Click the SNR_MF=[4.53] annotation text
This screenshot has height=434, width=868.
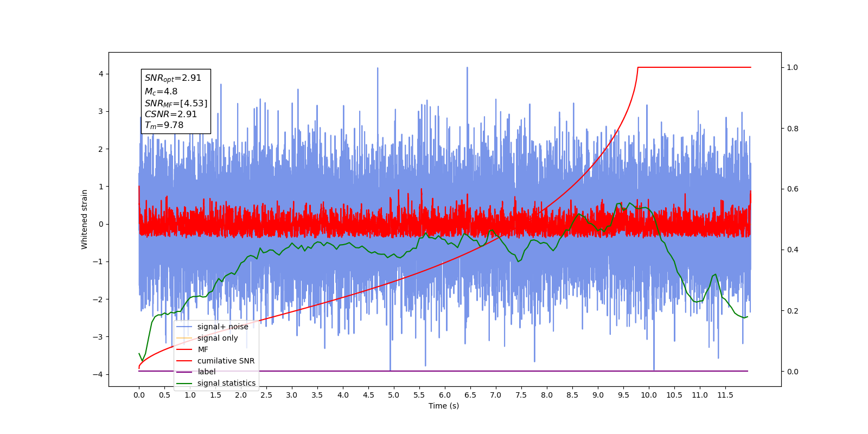176,103
